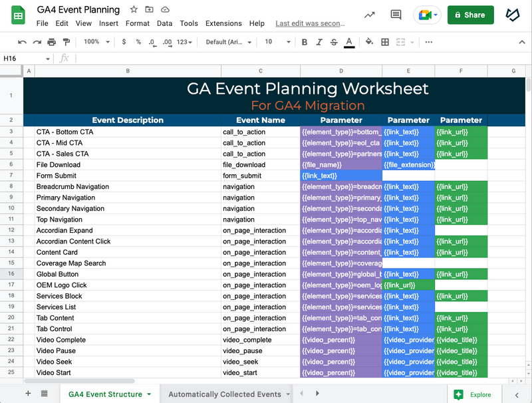
Task: Click the move to folder icon
Action: [149, 9]
